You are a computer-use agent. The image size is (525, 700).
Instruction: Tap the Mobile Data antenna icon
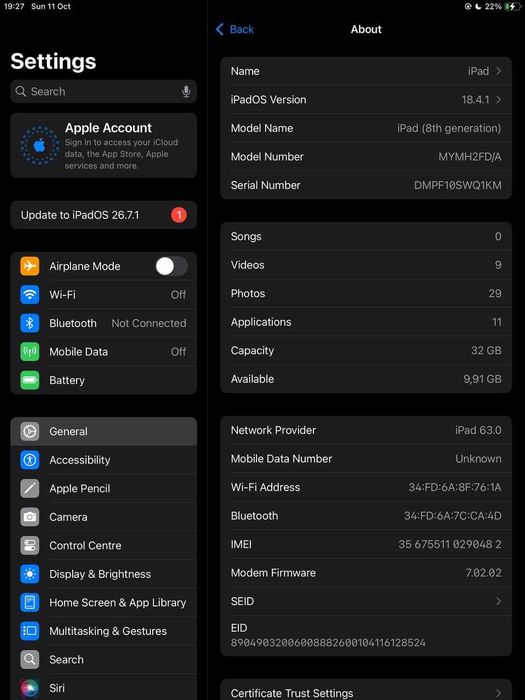30,352
